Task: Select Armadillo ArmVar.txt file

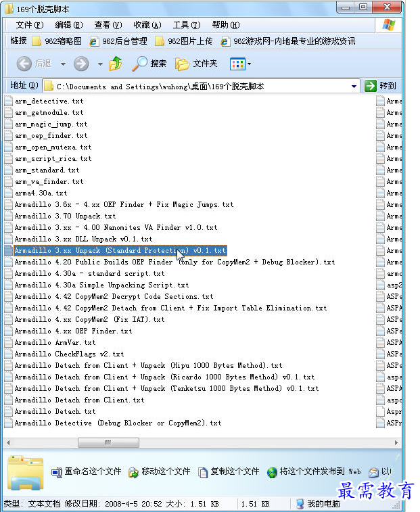Action: [x=55, y=342]
